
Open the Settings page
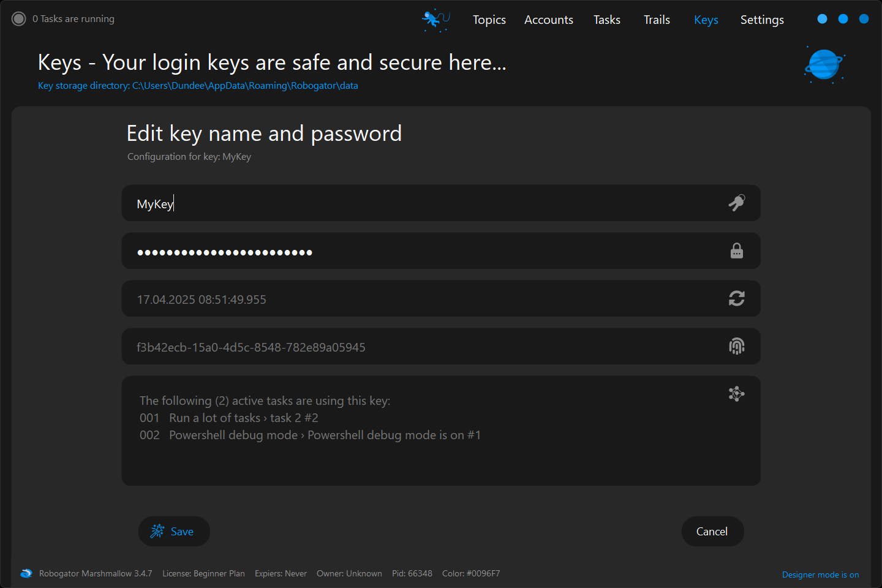[761, 20]
